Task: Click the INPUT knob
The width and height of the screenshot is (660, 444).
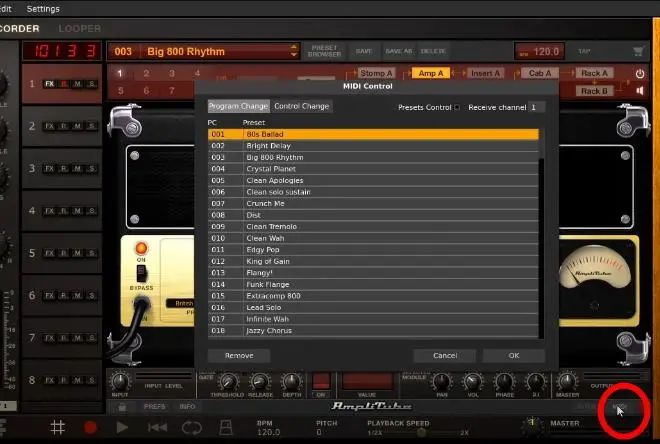Action: coord(120,382)
